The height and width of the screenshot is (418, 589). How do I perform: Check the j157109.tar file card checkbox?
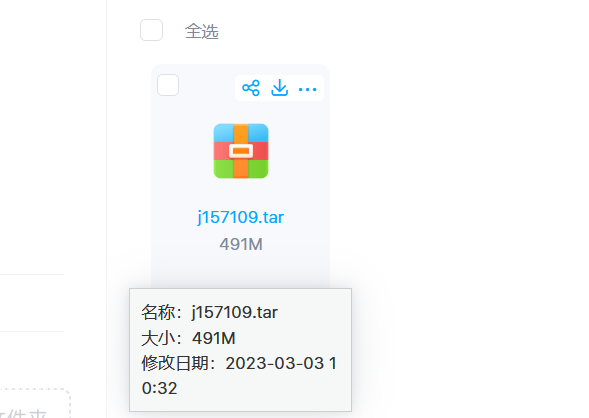[168, 85]
